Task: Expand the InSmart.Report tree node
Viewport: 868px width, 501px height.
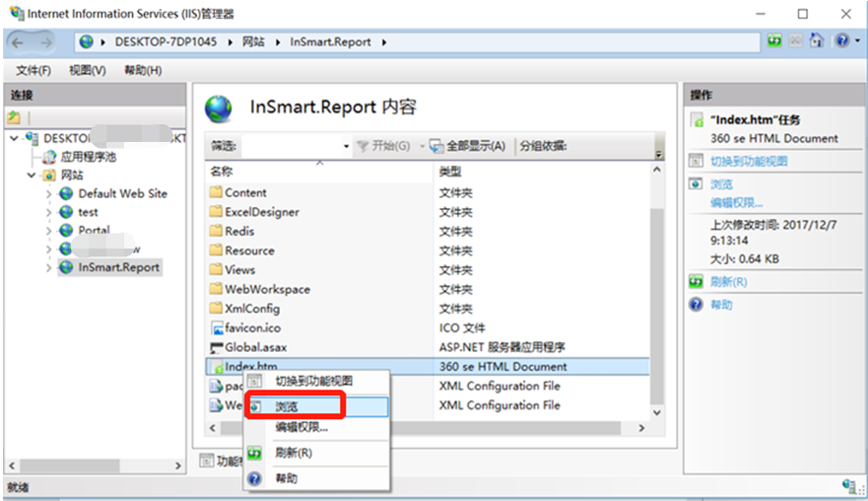Action: [x=48, y=267]
